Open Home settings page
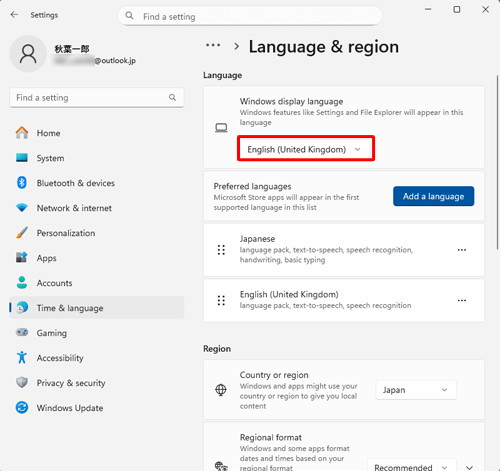 (97, 133)
